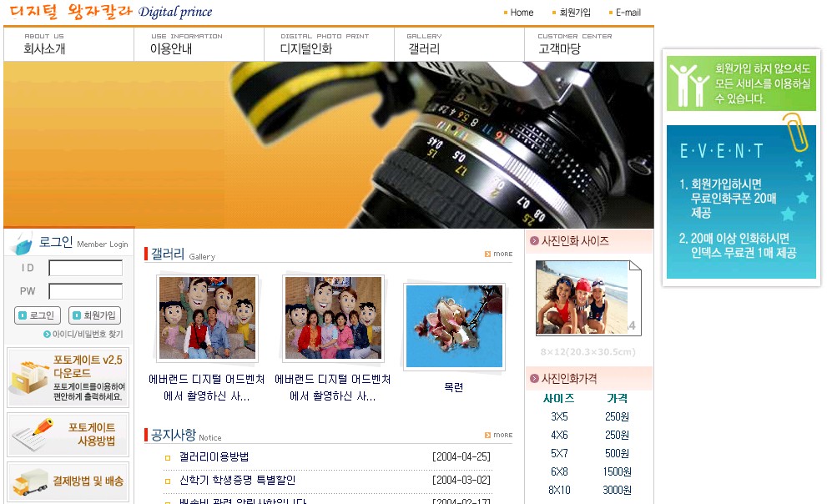This screenshot has width=827, height=504.
Task: Go to Home link in header
Action: [522, 13]
